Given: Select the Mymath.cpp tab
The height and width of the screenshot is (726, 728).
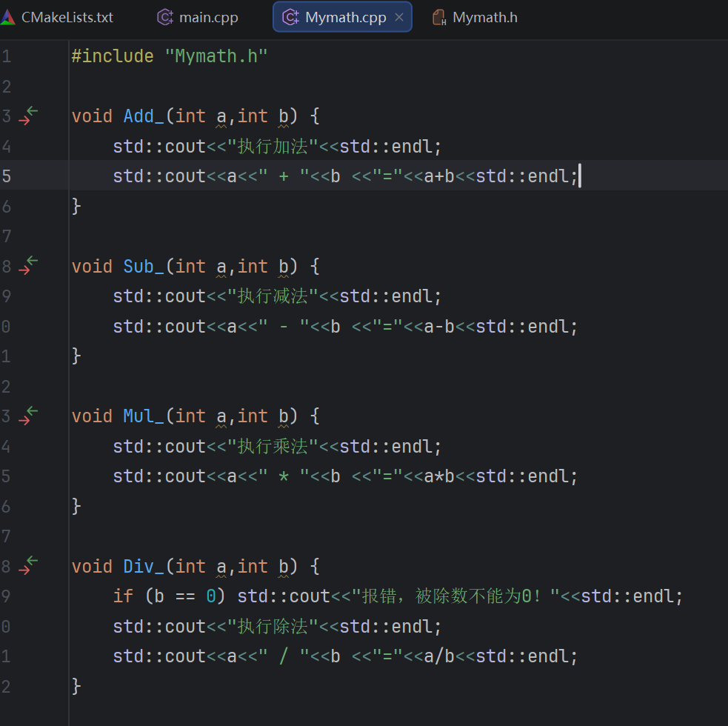Looking at the screenshot, I should (341, 17).
